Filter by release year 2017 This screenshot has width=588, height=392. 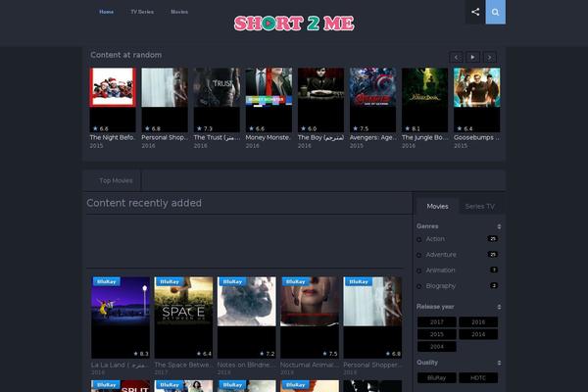point(437,321)
